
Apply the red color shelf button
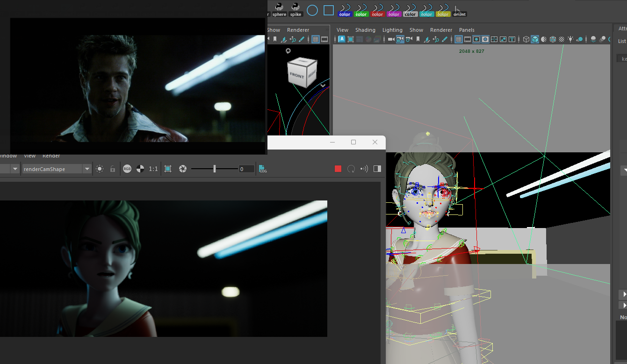click(x=377, y=10)
